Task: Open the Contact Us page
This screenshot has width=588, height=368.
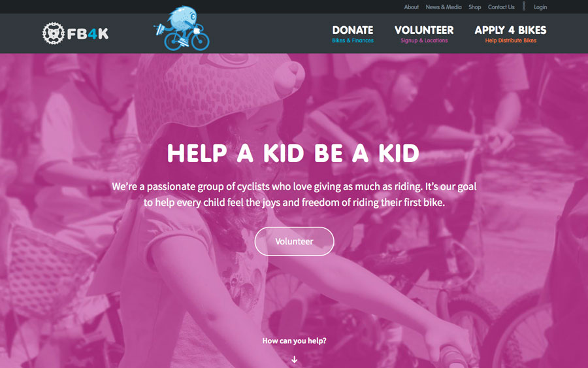Action: [x=501, y=7]
